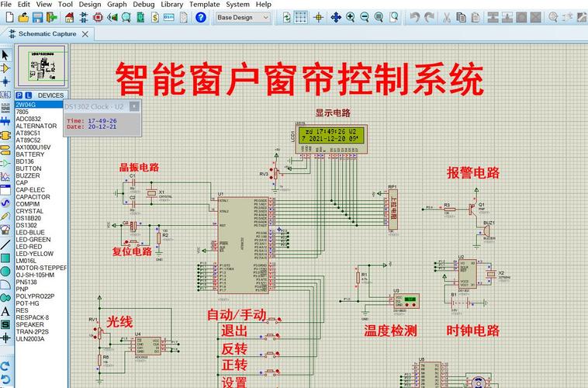Select the Component mode tool

5,68
